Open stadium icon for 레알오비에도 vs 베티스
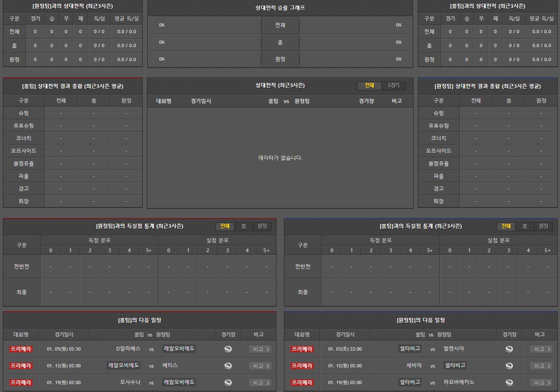Viewport: 560px width, 392px height. [x=228, y=366]
